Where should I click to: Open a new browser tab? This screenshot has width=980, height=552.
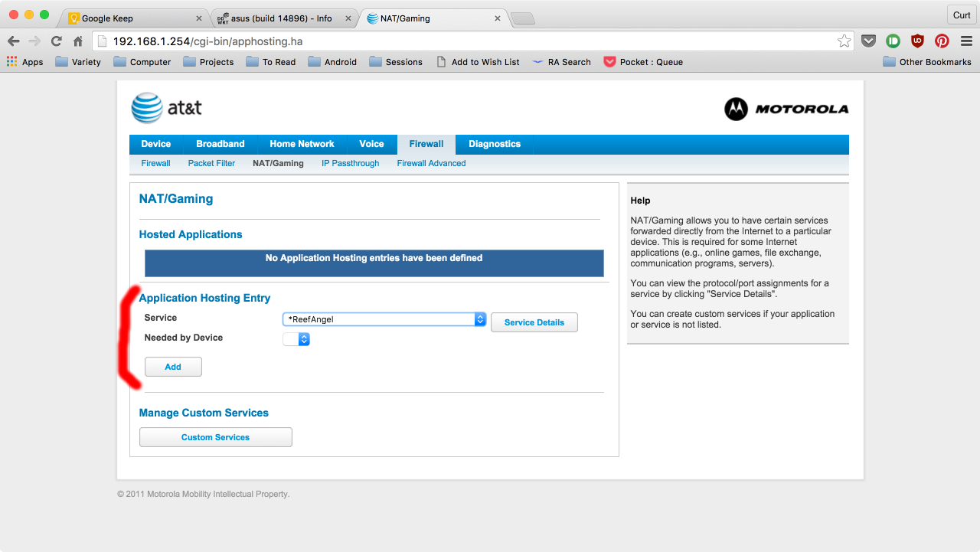(x=521, y=18)
